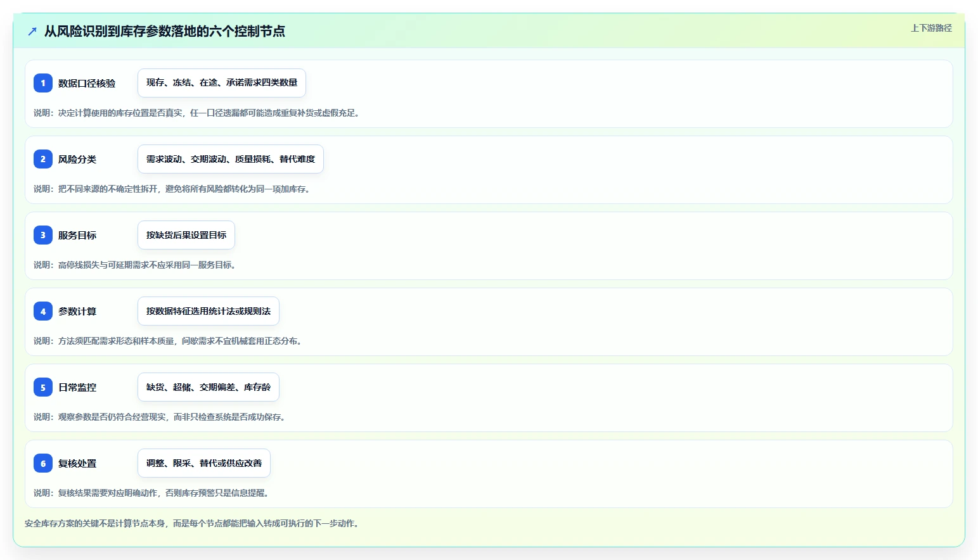978x560 pixels.
Task: Click step number 4 badge
Action: pyautogui.click(x=43, y=311)
